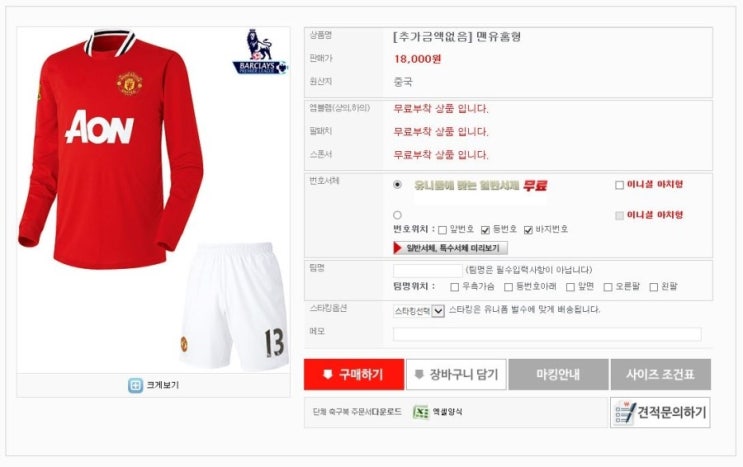Enable the 앞번호 front number checkbox

[x=442, y=230]
